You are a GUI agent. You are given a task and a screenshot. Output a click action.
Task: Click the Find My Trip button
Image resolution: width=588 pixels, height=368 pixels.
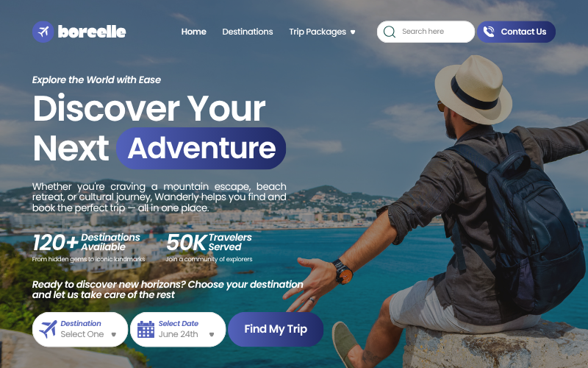coord(276,329)
